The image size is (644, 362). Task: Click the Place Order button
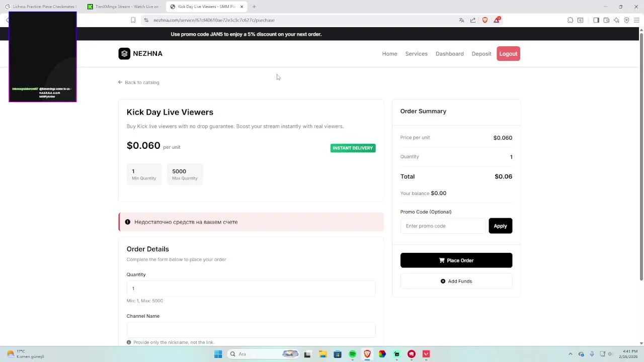click(x=456, y=260)
